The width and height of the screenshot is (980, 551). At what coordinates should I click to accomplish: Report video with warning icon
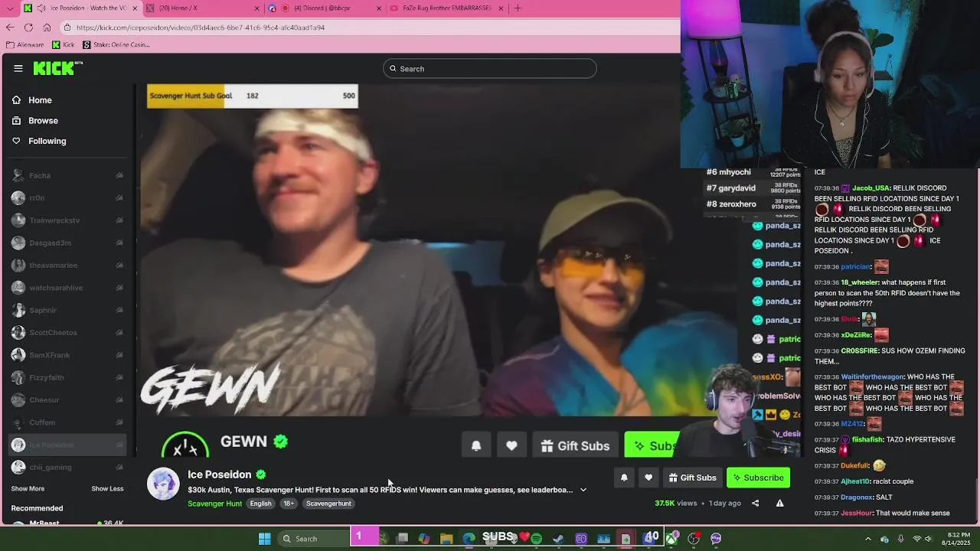779,504
